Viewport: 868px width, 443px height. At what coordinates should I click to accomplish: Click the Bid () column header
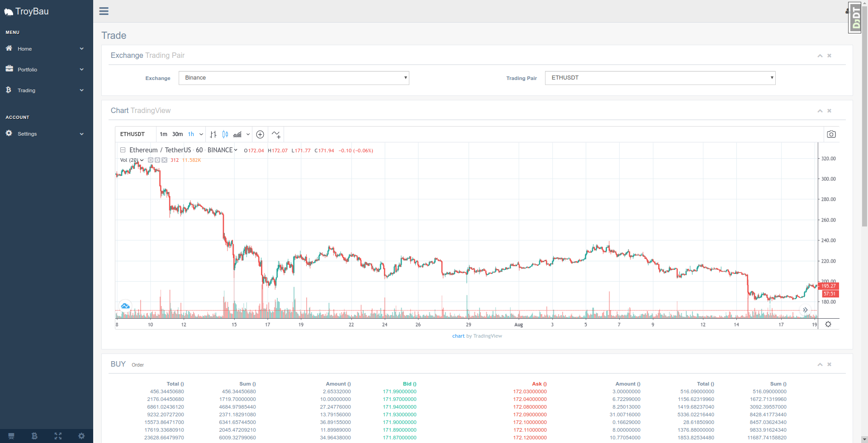point(409,384)
